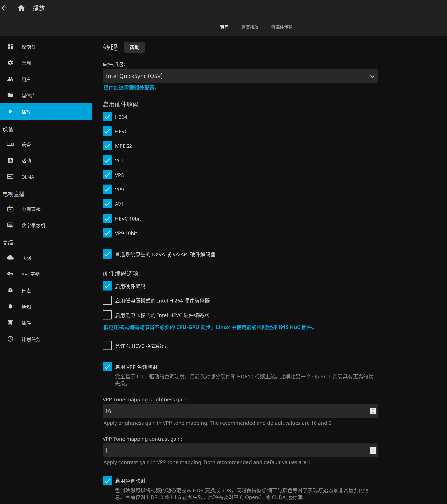This screenshot has height=504, width=447.
Task: Click the cloud icon for 联网
Action: click(x=10, y=258)
